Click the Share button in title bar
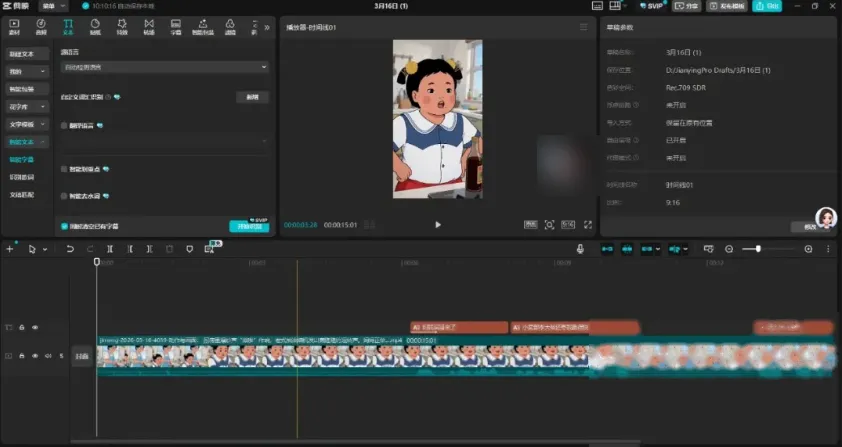 [687, 6]
